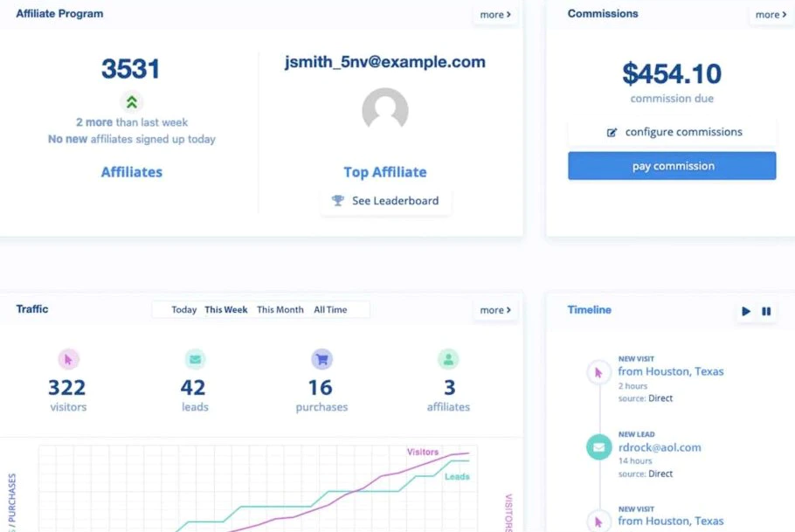Click the trophy icon on Leaderboard button

pyautogui.click(x=338, y=200)
